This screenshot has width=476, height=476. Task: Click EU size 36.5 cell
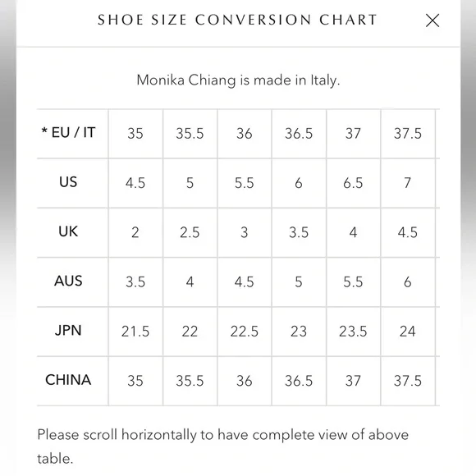[x=299, y=134]
